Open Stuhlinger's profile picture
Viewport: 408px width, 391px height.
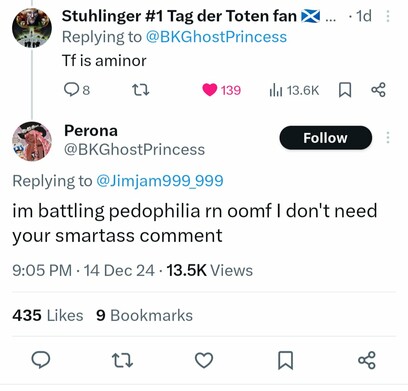click(32, 28)
